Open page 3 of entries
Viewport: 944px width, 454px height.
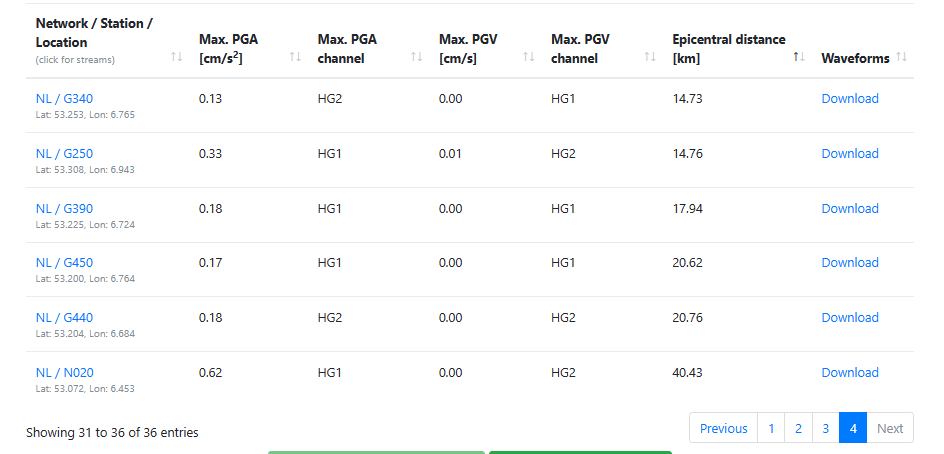click(825, 428)
